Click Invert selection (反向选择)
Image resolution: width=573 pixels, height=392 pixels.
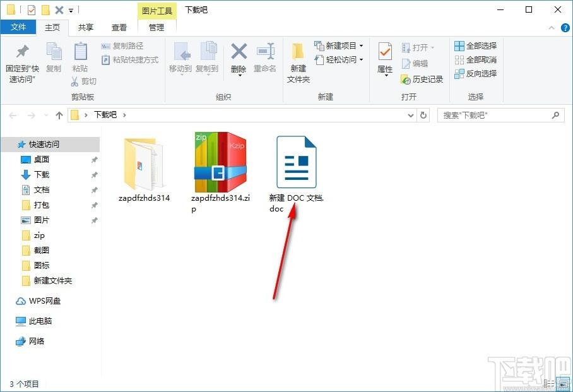(475, 73)
